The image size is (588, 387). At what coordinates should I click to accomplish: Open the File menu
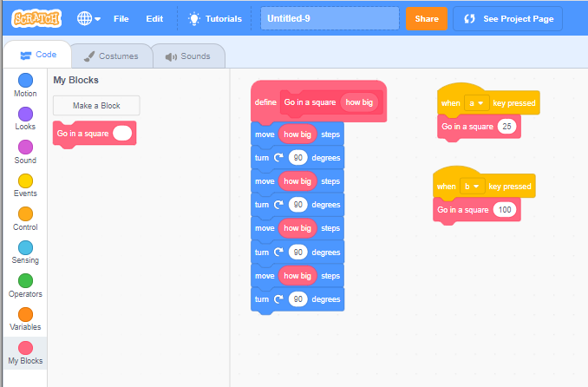click(x=121, y=18)
